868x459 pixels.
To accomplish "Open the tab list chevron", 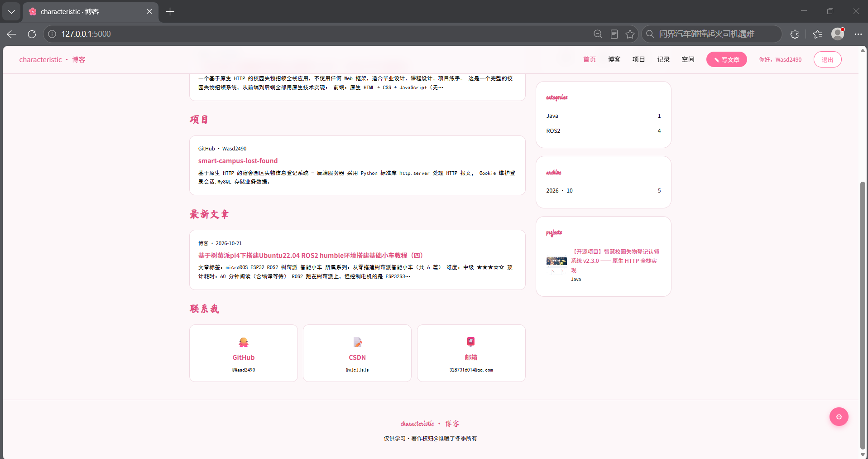I will [11, 12].
